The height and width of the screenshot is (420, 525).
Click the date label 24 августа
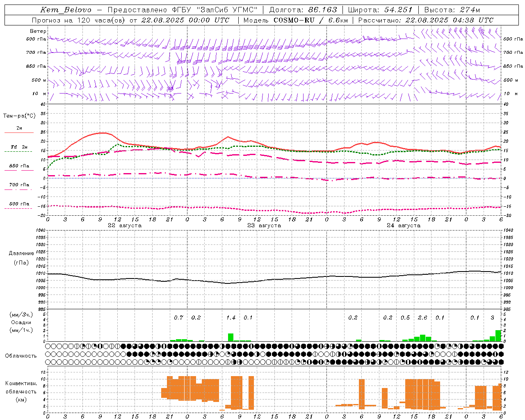pos(404,226)
